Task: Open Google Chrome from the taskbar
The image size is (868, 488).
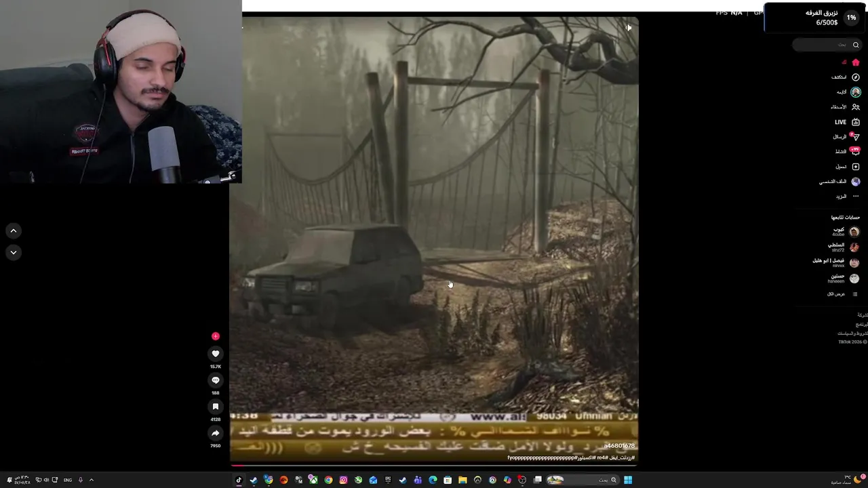Action: click(328, 480)
